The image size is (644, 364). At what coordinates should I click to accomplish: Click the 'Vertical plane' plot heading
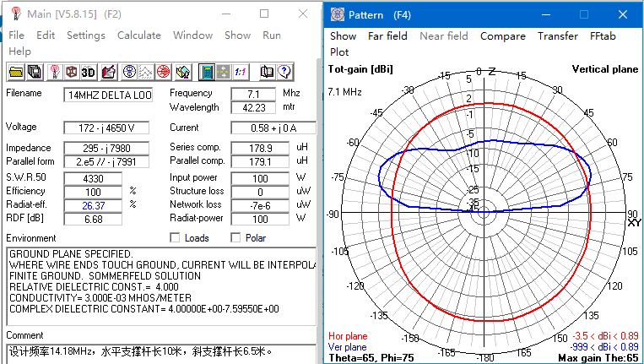tap(605, 69)
